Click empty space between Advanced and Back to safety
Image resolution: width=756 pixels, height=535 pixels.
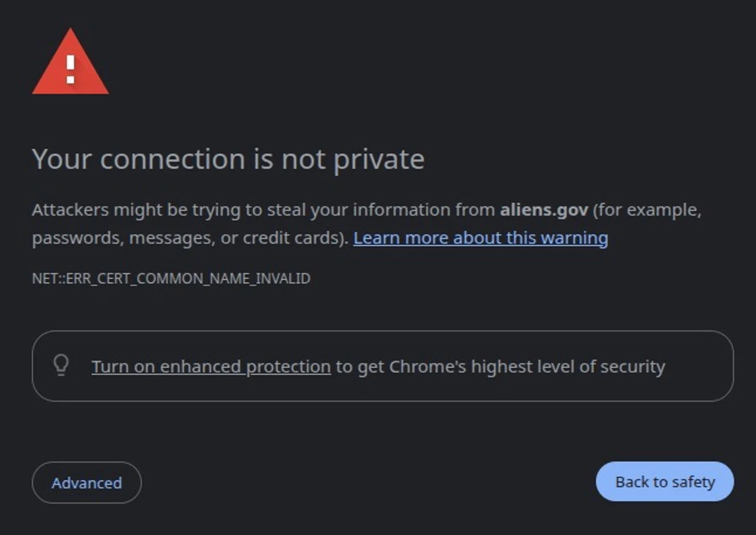(369, 482)
